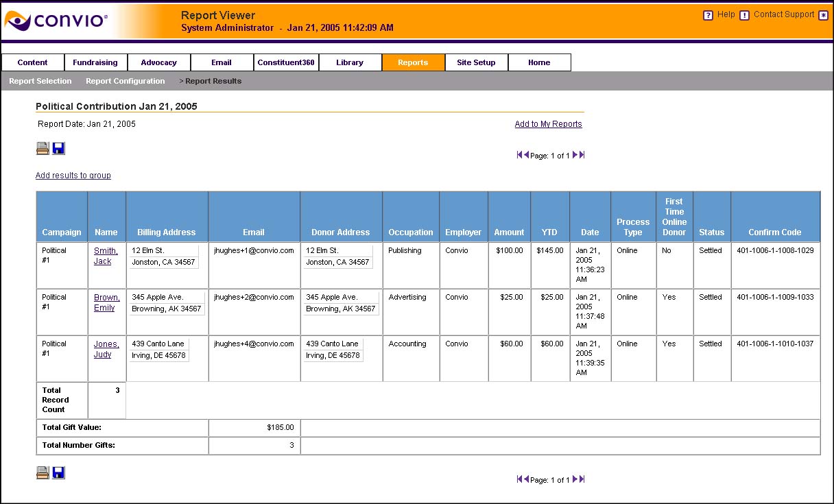Click the Help question mark icon
The image size is (834, 504).
(708, 15)
